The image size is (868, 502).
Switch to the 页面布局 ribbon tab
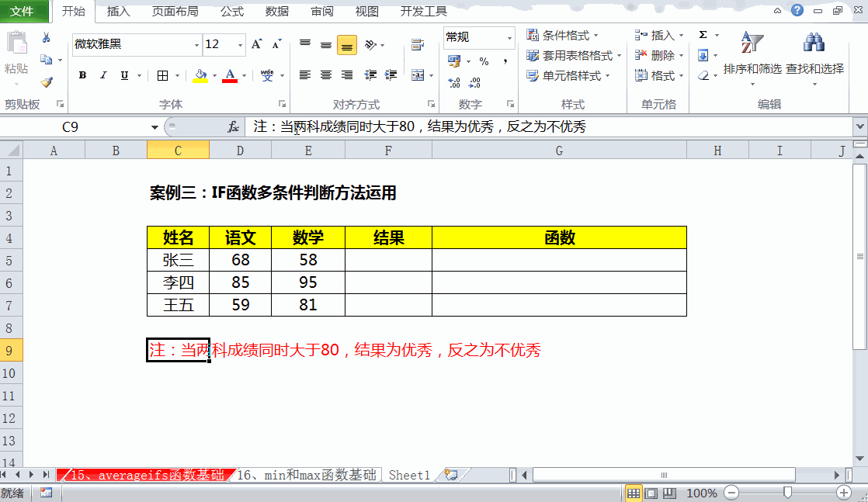click(x=175, y=11)
